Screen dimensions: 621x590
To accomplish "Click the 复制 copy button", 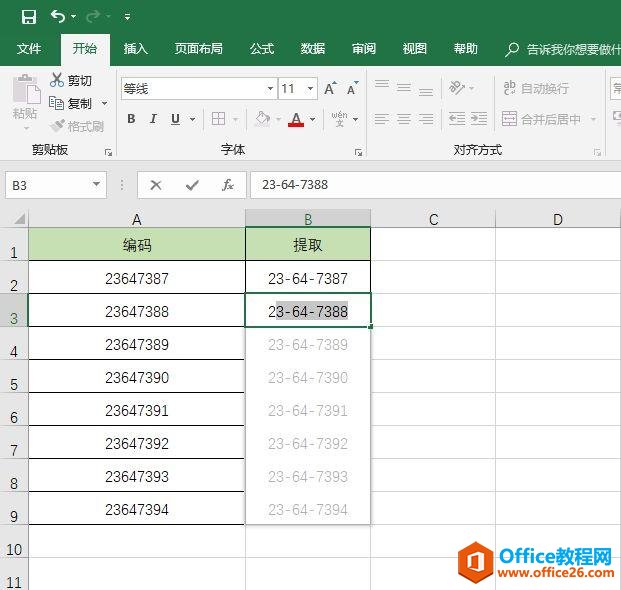I will (71, 104).
